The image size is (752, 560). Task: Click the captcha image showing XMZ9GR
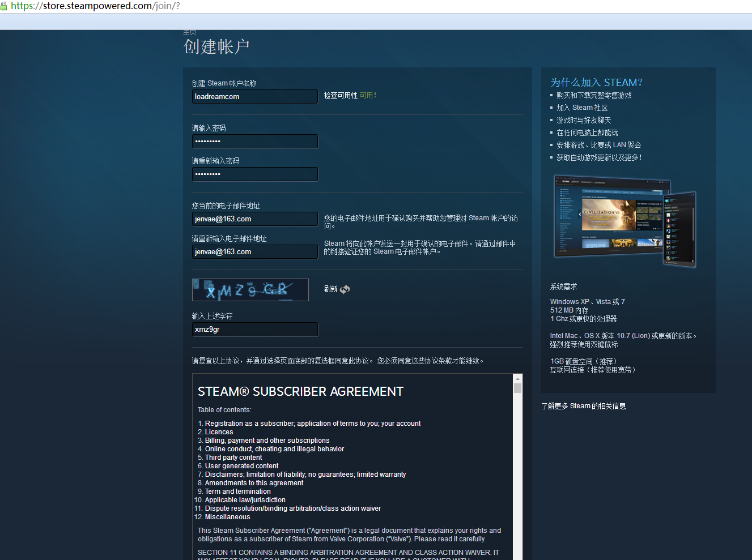pyautogui.click(x=250, y=290)
